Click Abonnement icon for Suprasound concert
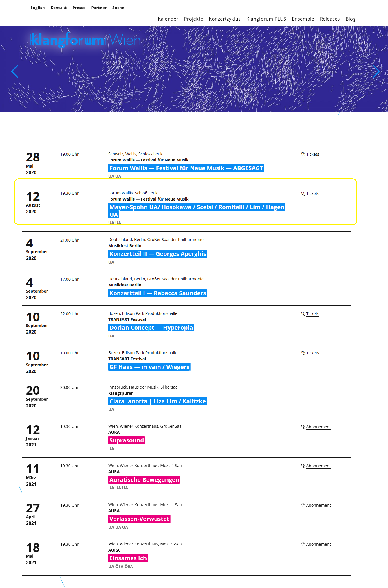 tap(303, 427)
